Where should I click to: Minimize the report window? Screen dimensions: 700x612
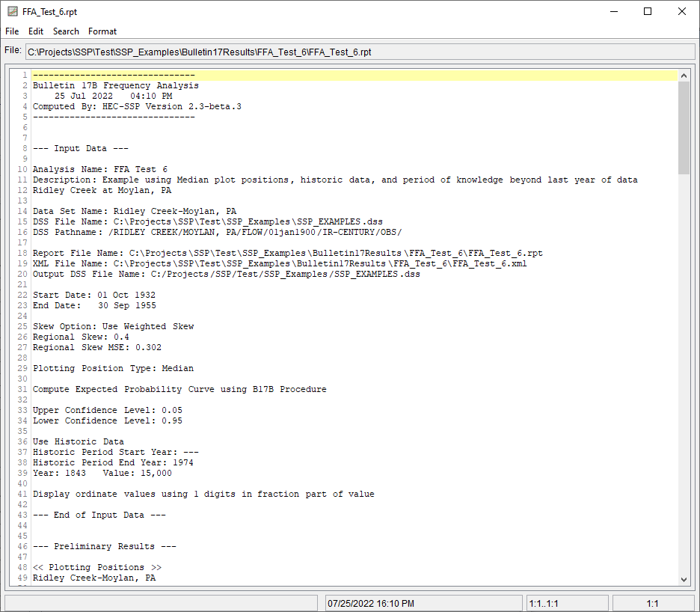point(614,12)
